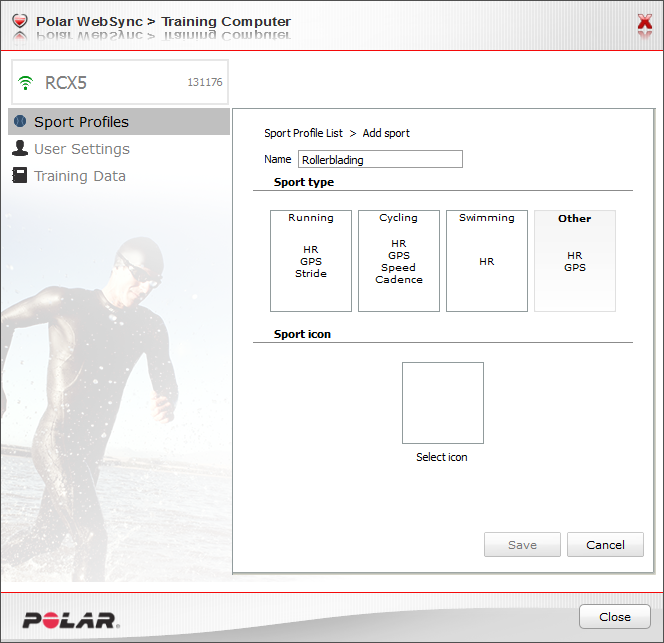Click the Polar heart logo icon
The image size is (664, 643).
[x=19, y=21]
